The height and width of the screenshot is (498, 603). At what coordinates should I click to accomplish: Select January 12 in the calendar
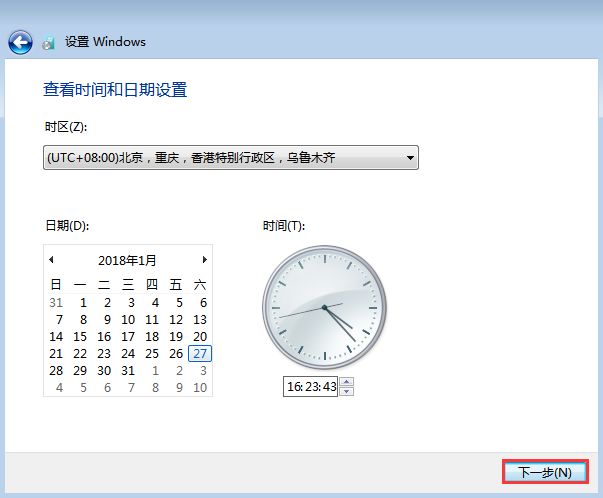pyautogui.click(x=176, y=320)
